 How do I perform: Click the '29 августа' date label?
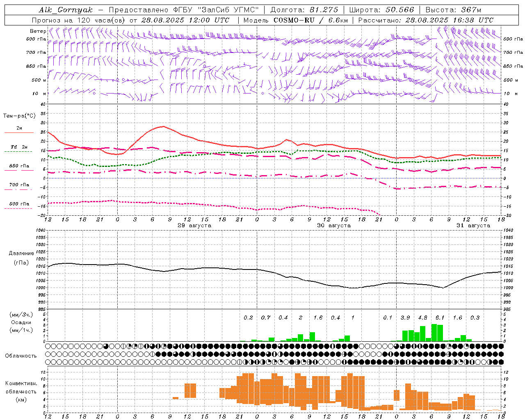tap(194, 226)
